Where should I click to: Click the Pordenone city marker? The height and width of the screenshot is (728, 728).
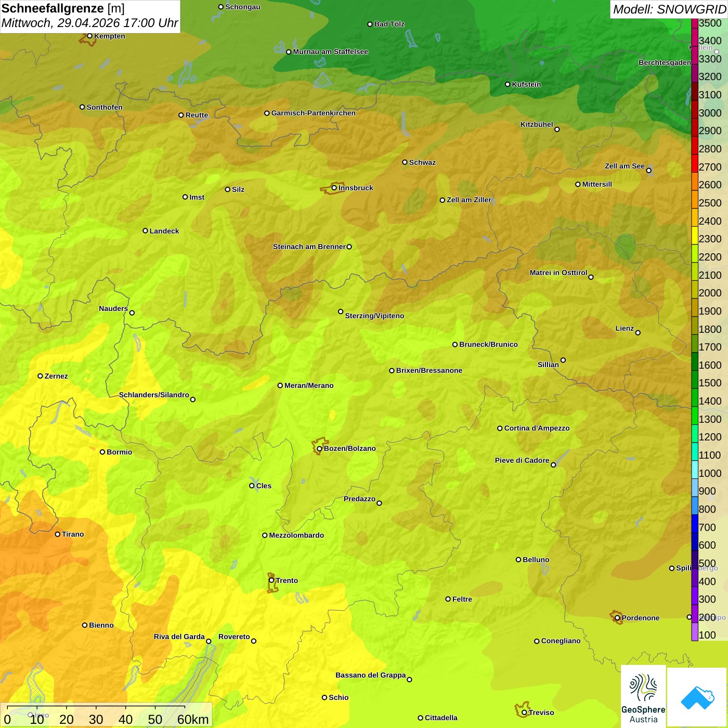click(x=617, y=618)
